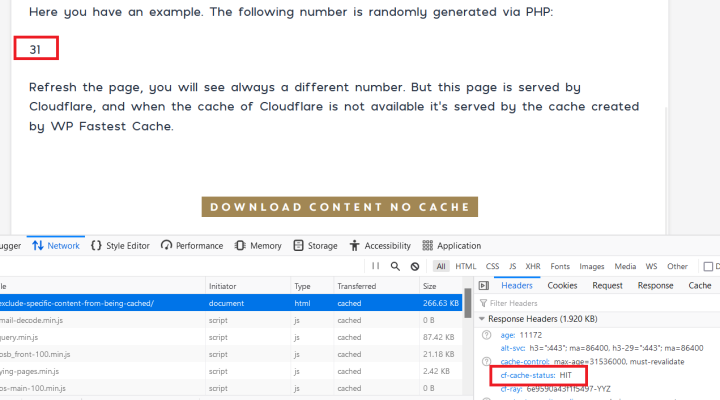Sort by the Initiator column header

point(248,286)
